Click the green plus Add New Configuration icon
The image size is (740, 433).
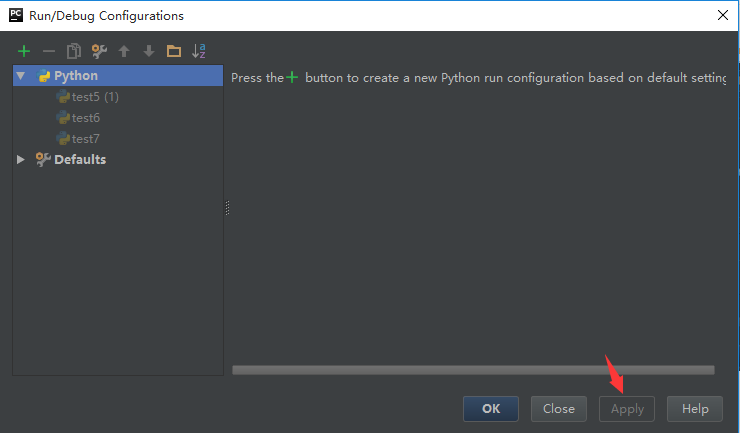pos(24,51)
